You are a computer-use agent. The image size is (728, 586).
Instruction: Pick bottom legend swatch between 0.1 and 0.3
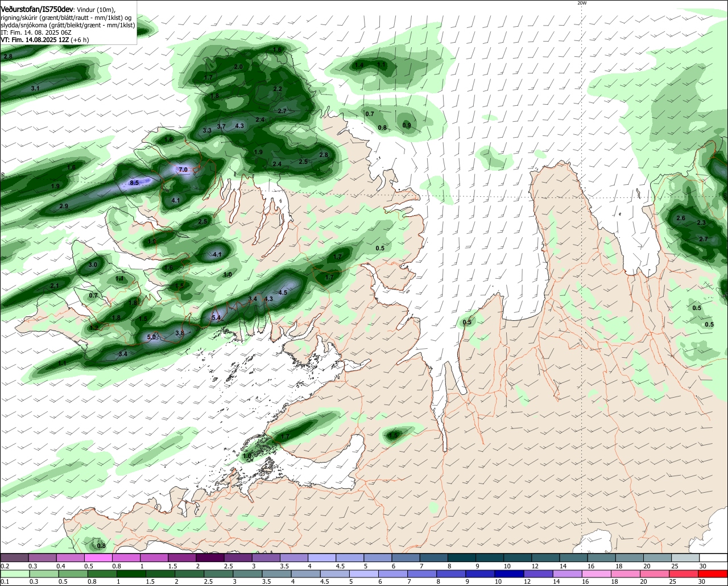point(15,573)
